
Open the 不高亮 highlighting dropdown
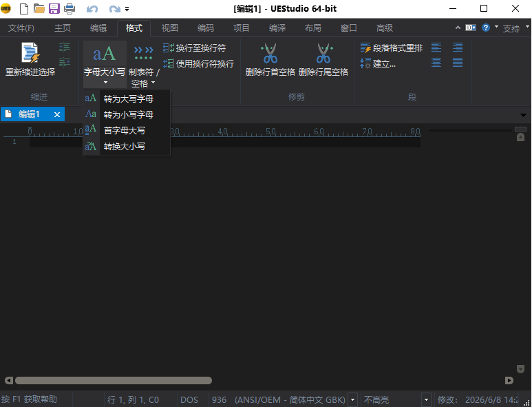tap(426, 399)
